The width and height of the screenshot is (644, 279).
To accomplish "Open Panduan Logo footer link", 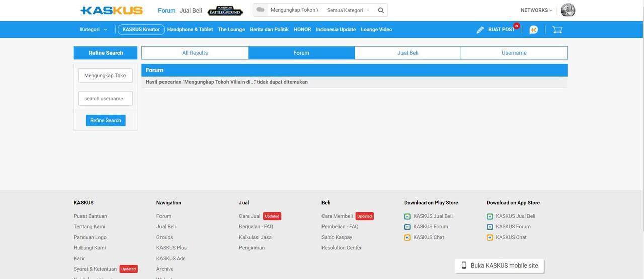I will 90,237.
